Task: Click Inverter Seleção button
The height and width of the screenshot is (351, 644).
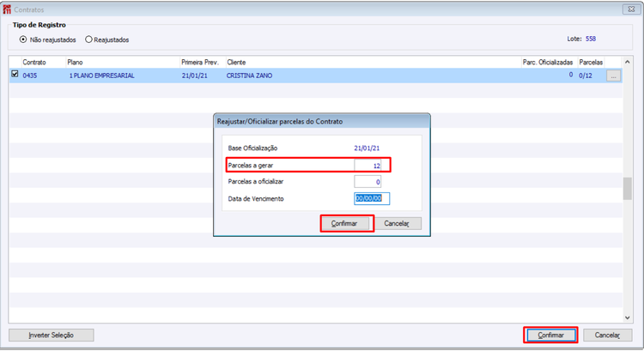Action: (x=52, y=335)
